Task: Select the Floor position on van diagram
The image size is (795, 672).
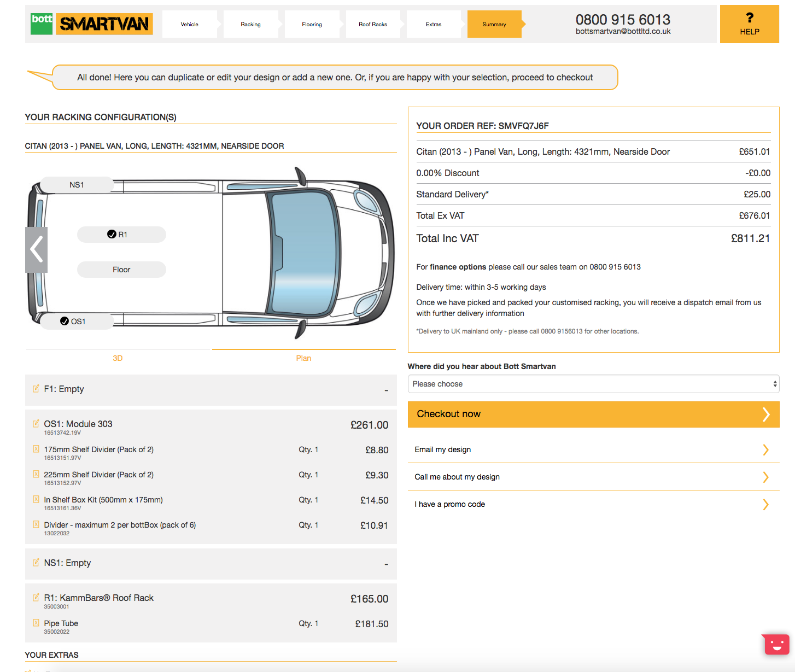Action: (121, 270)
